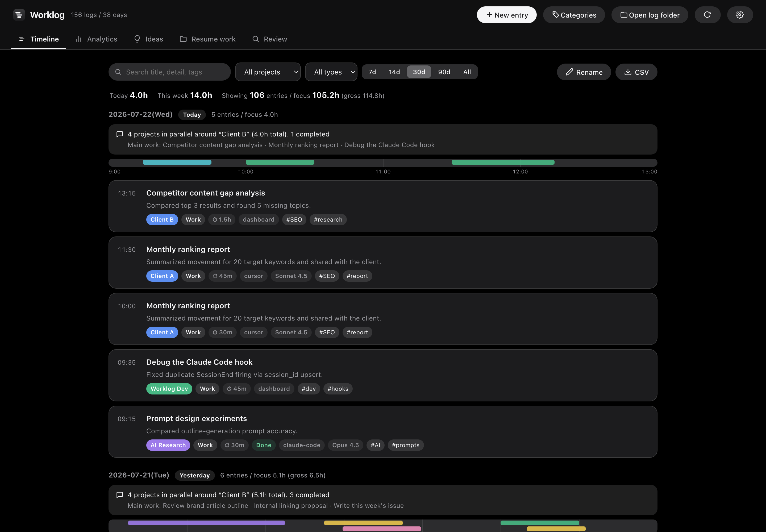Image resolution: width=766 pixels, height=532 pixels.
Task: Click the #dev tag
Action: (309, 389)
